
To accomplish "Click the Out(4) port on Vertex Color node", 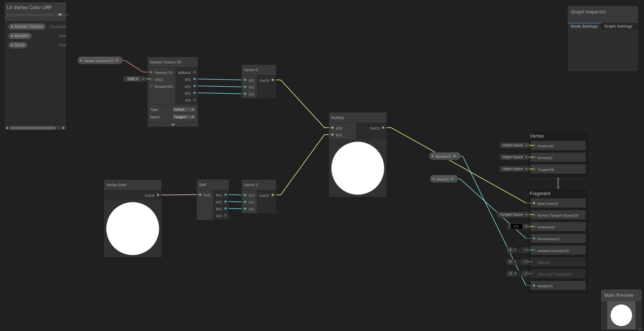I will click(158, 195).
